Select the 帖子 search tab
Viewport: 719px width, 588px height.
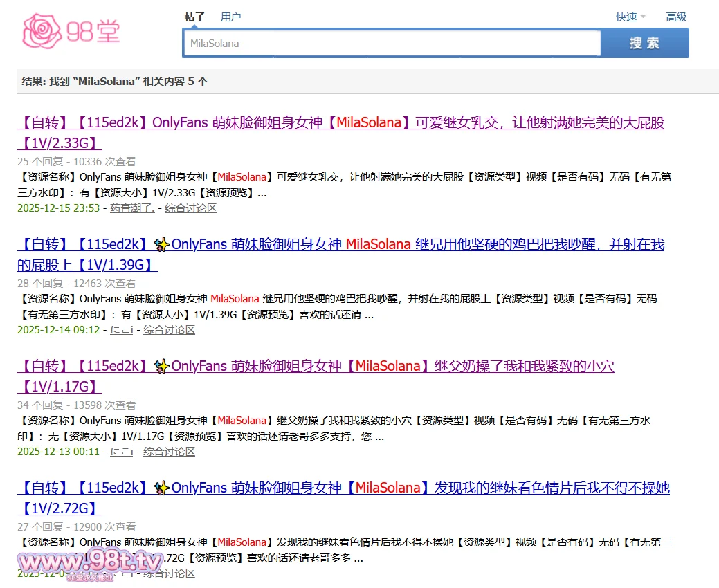pos(193,17)
